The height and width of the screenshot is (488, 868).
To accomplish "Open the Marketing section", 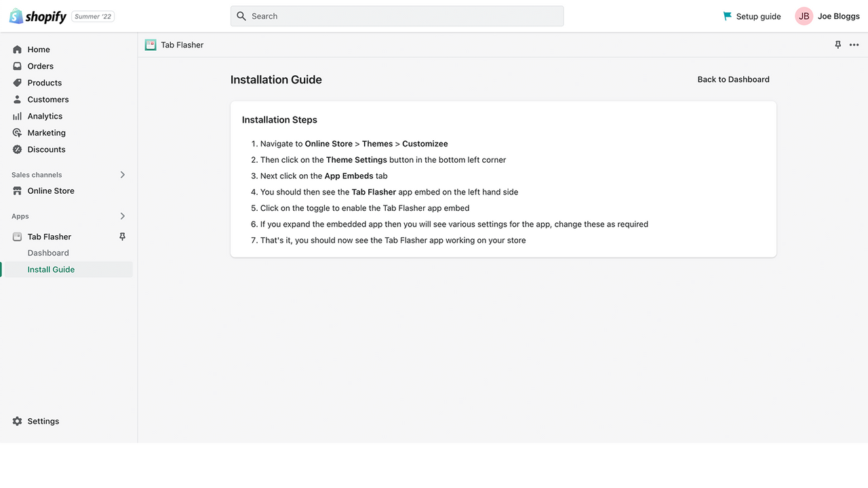I will [x=47, y=132].
